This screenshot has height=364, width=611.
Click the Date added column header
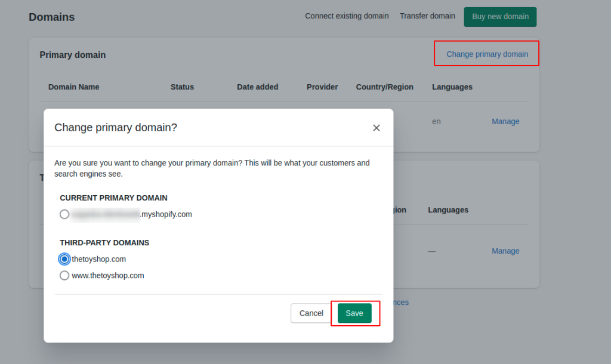[257, 87]
